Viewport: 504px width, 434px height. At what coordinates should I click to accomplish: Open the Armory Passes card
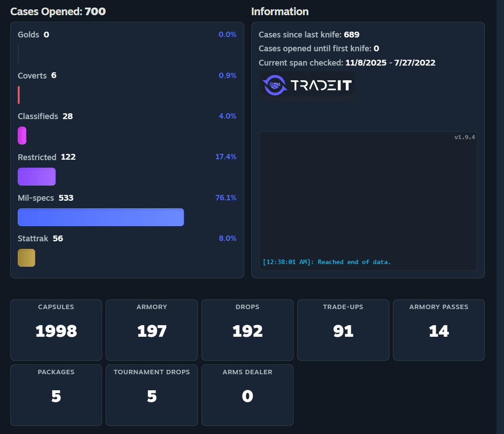439,330
